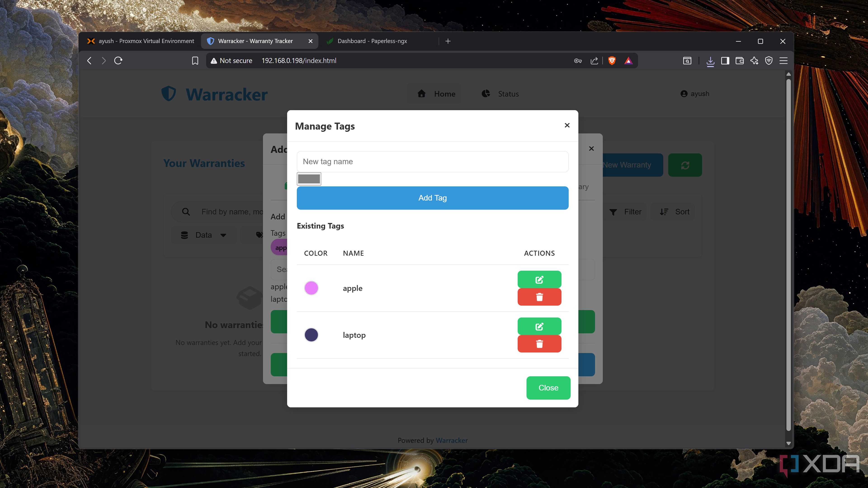Open the new tag color picker
This screenshot has width=868, height=488.
tap(309, 179)
